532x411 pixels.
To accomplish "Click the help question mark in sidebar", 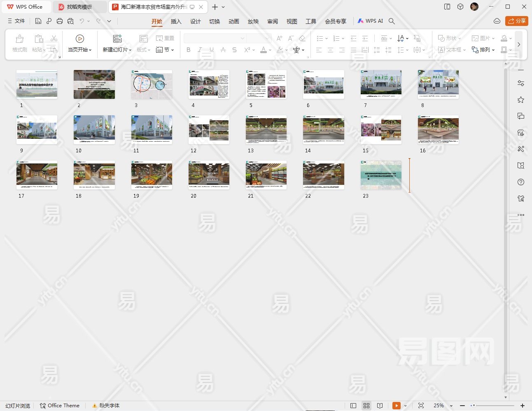I will coord(521,182).
